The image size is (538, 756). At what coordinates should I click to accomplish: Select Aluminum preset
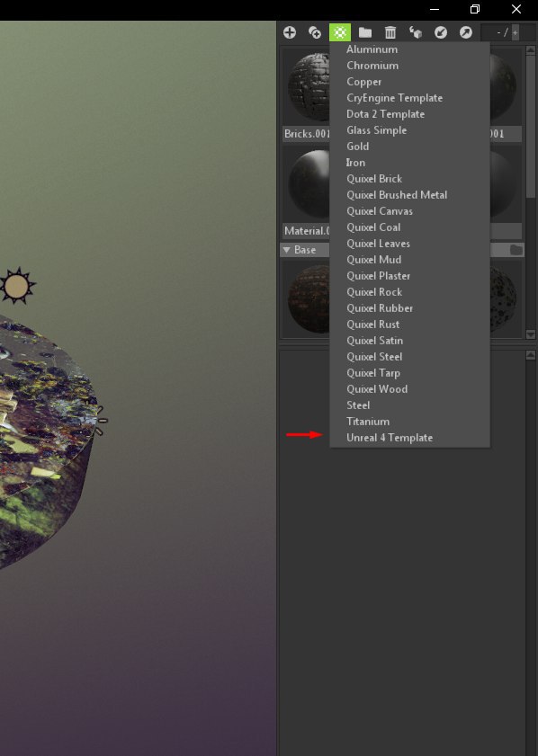pos(372,49)
